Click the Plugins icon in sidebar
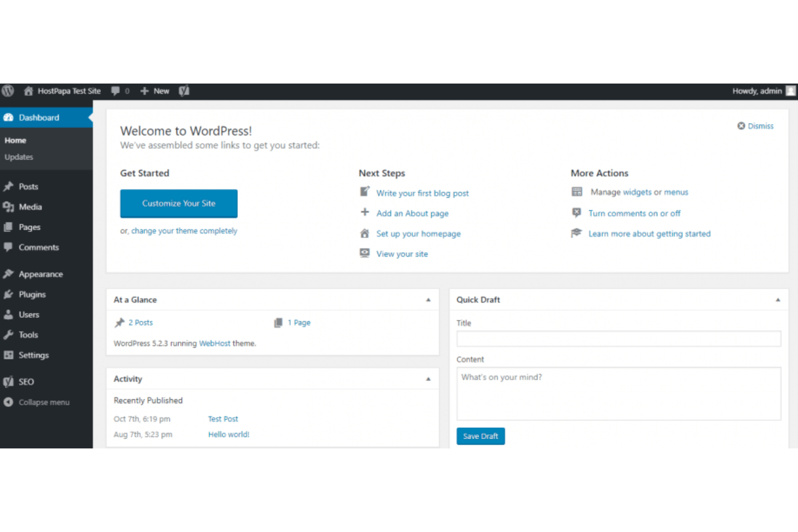The image size is (798, 532). pyautogui.click(x=9, y=294)
